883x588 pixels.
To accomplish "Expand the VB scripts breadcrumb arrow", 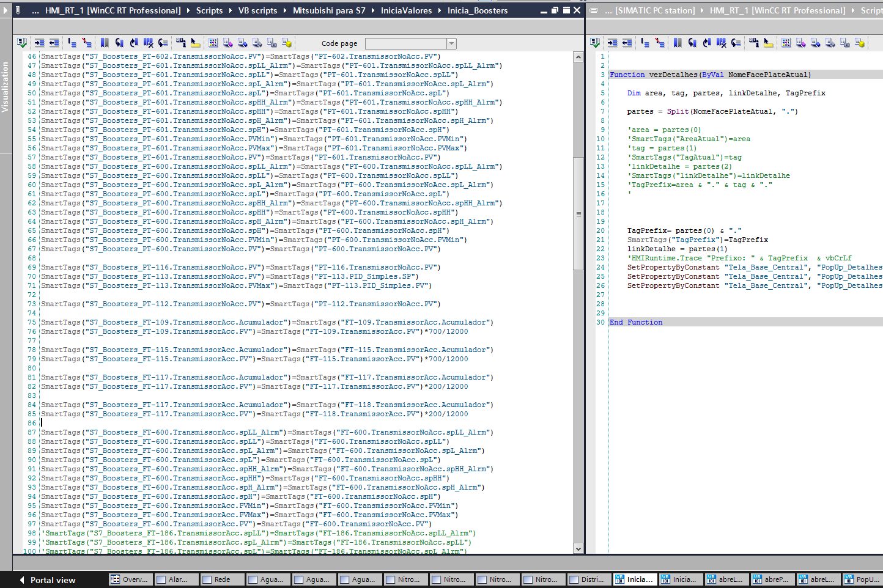I will [x=285, y=10].
